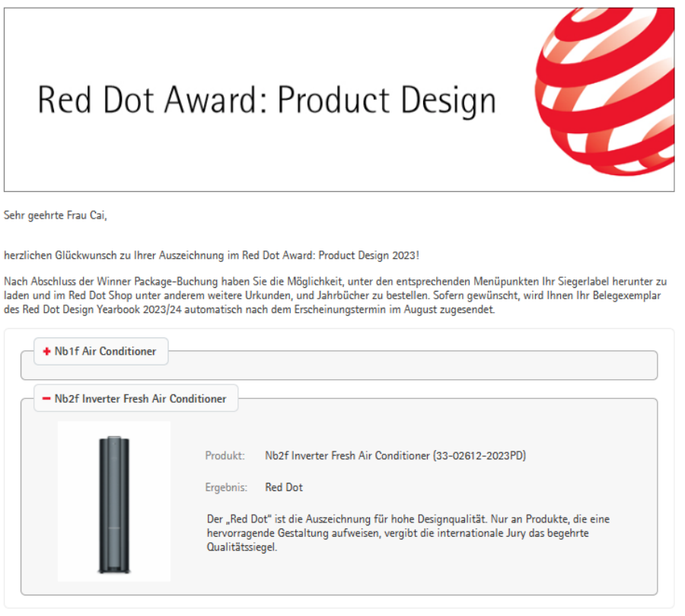Expand the Nb1f Air Conditioner section

coord(101,352)
